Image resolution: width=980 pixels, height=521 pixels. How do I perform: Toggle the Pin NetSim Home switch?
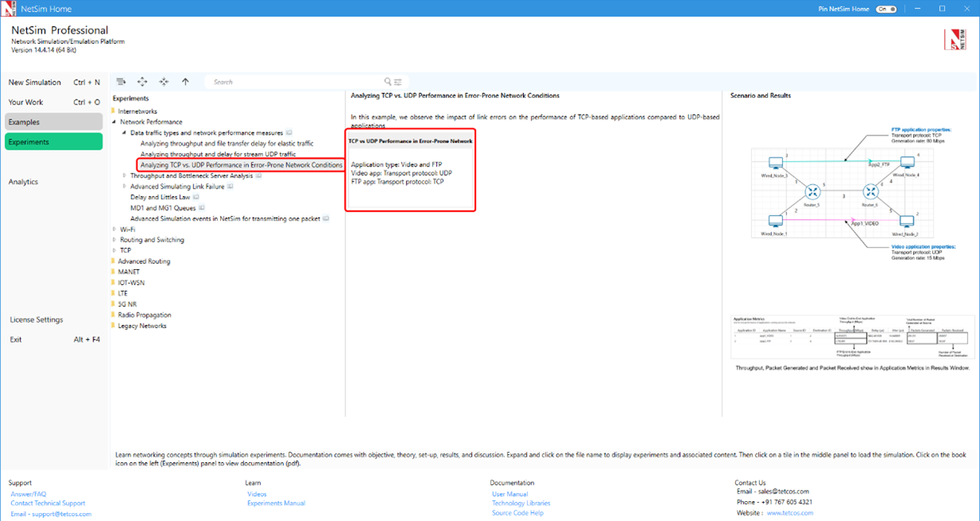885,9
